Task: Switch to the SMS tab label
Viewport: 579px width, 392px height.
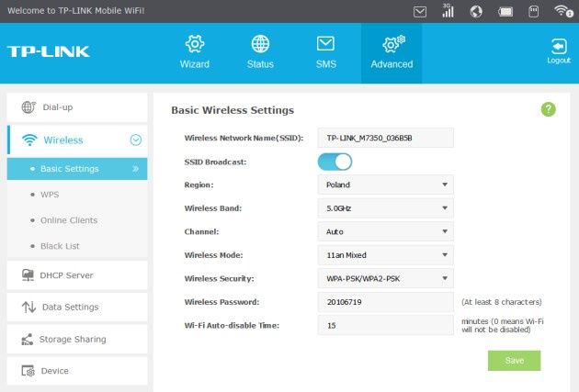Action: tap(326, 64)
